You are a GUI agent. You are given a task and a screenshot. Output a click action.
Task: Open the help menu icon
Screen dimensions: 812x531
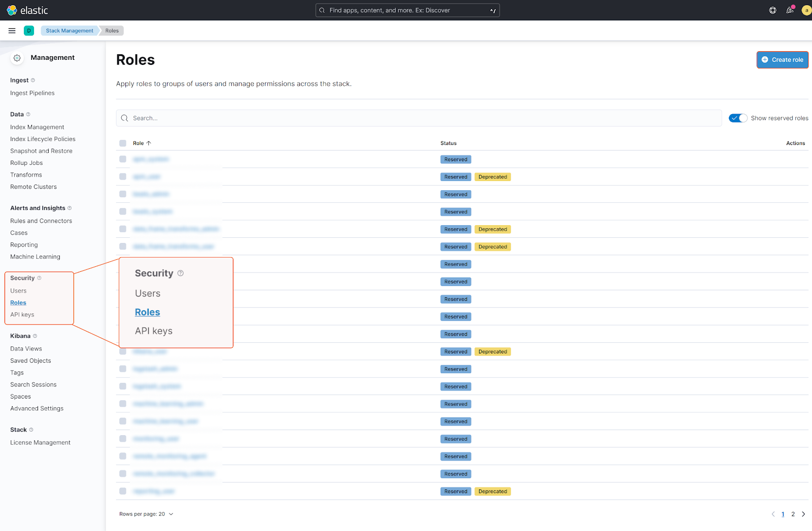[772, 10]
